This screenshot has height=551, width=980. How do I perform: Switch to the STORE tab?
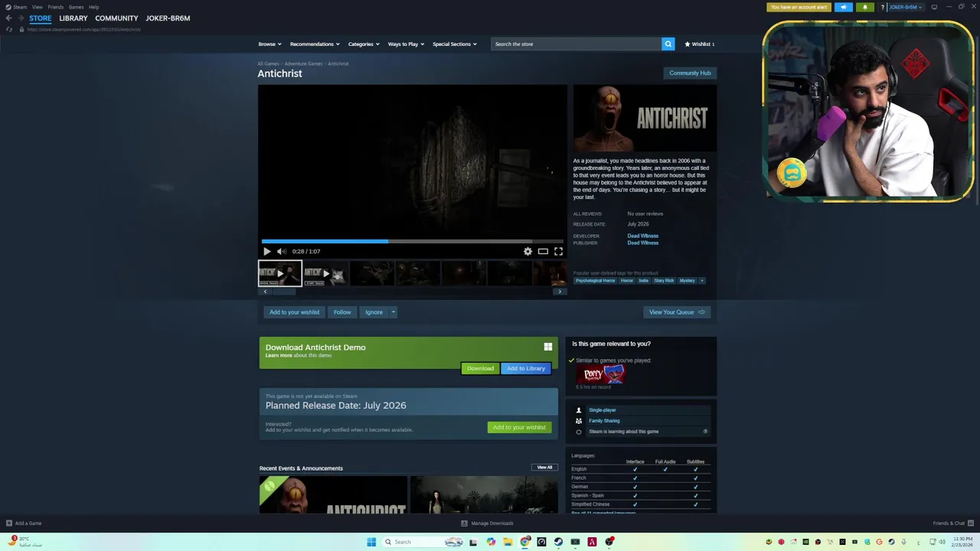tap(41, 18)
